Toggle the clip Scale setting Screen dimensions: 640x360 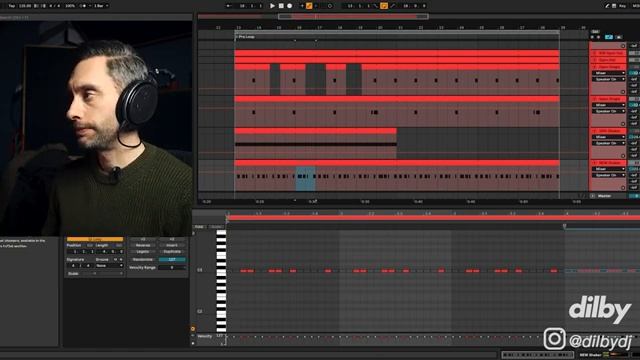(x=73, y=273)
